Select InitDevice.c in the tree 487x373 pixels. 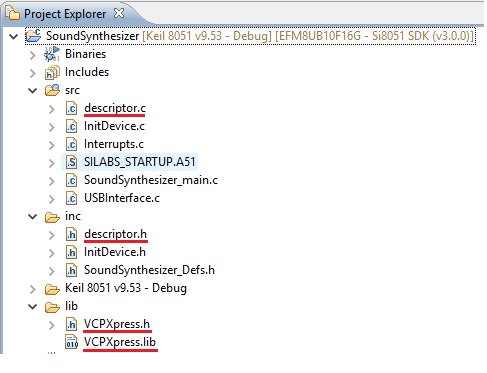point(114,126)
